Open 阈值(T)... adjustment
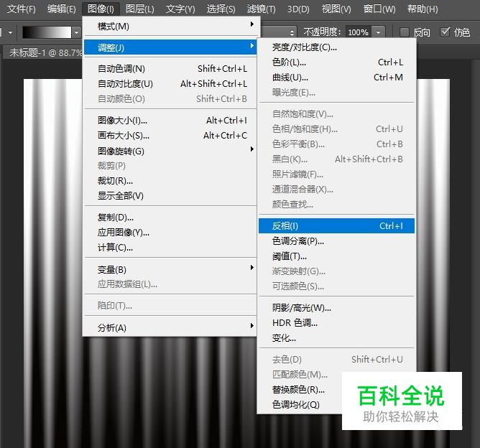 tap(336, 256)
